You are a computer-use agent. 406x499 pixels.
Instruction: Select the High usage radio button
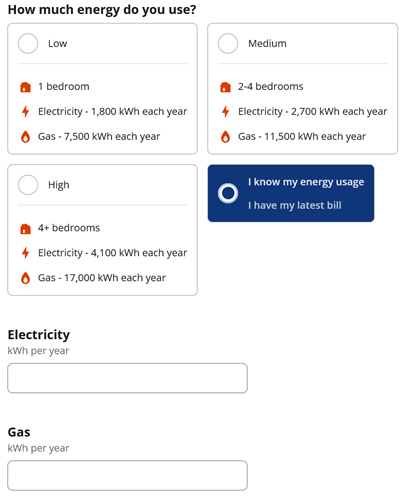[28, 185]
